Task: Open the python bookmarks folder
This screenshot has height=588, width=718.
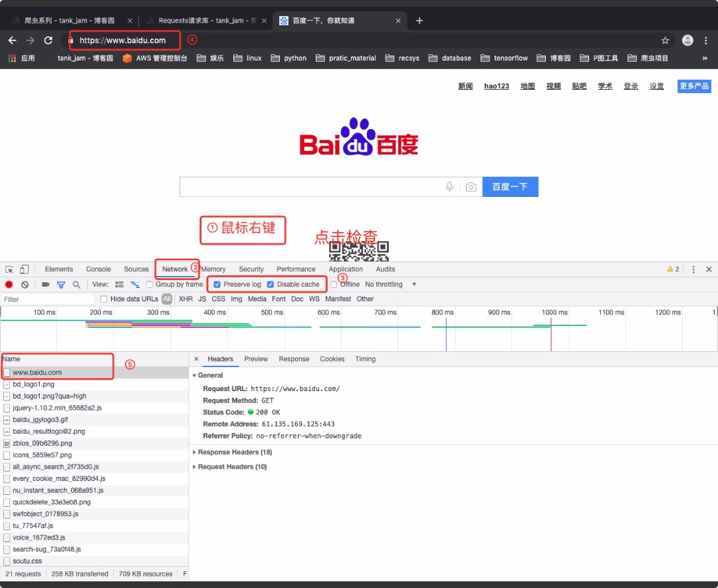Action: tap(289, 59)
